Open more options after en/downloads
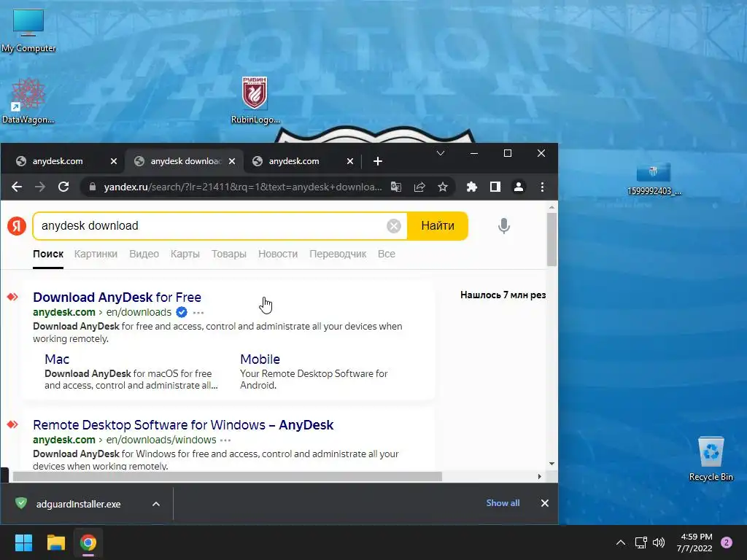The width and height of the screenshot is (747, 560). click(198, 313)
